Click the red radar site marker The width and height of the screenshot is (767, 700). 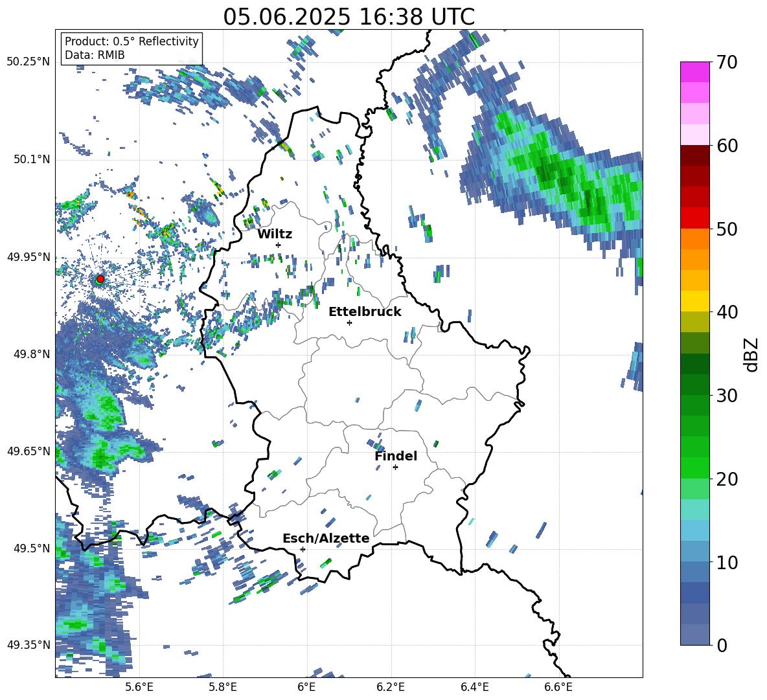click(x=100, y=279)
